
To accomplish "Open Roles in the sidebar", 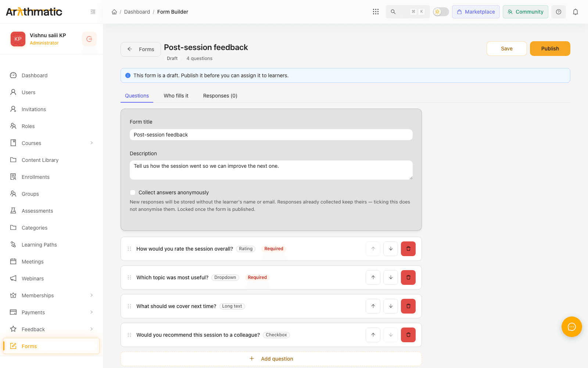I will coord(51,126).
